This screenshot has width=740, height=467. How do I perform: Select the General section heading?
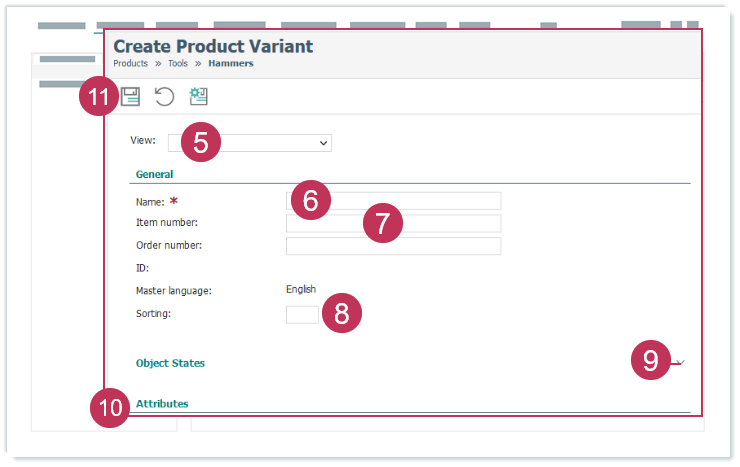click(x=154, y=174)
